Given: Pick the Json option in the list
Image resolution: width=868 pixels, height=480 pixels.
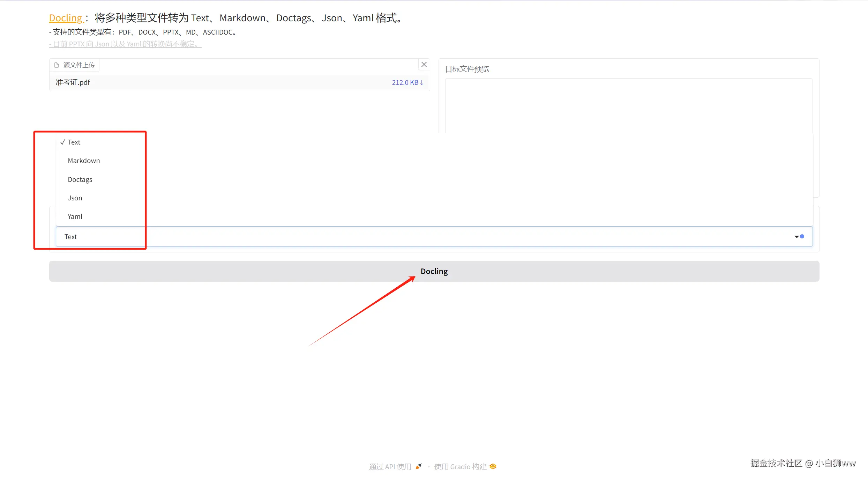Looking at the screenshot, I should click(75, 198).
